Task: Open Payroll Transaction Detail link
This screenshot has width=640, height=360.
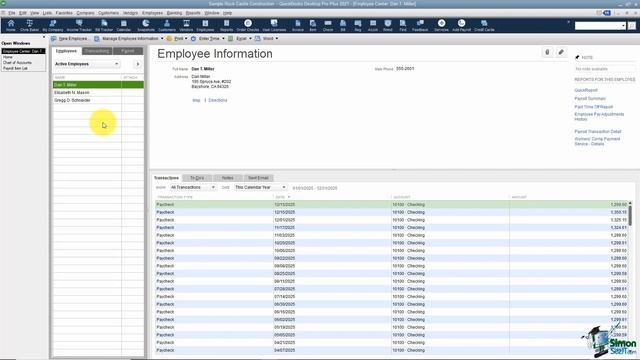Action: 598,131
